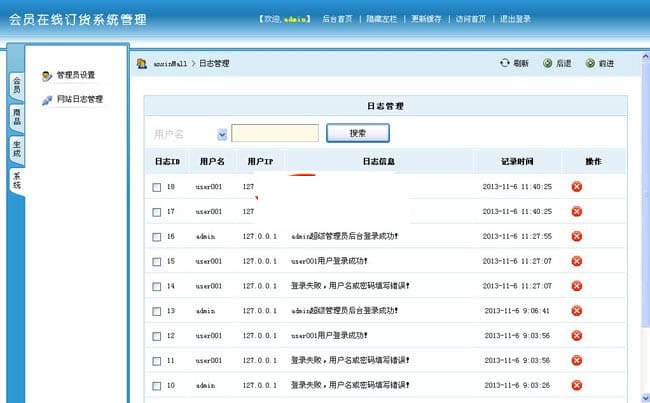650x403 pixels.
Task: Click the 网站日志管理 sidebar icon
Action: pos(47,100)
